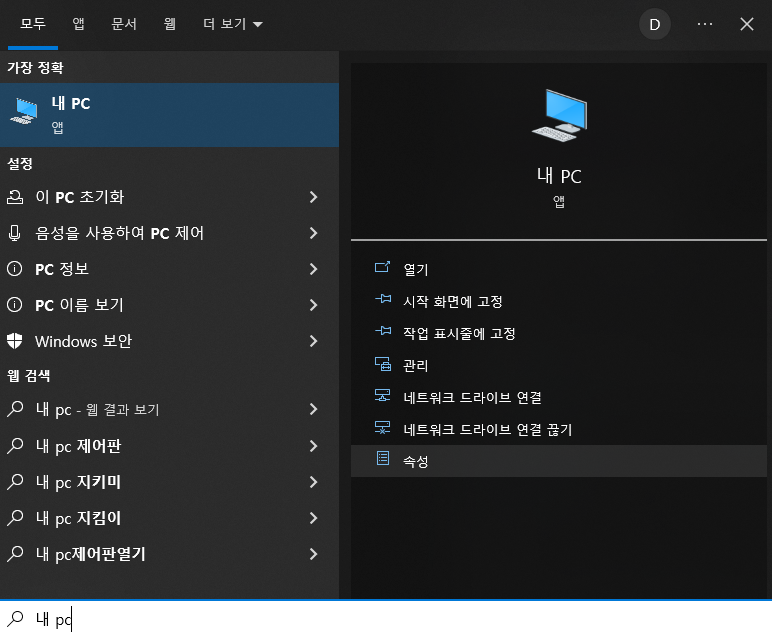This screenshot has height=632, width=772.
Task: Click microphone icon for voice PC control
Action: (x=15, y=233)
